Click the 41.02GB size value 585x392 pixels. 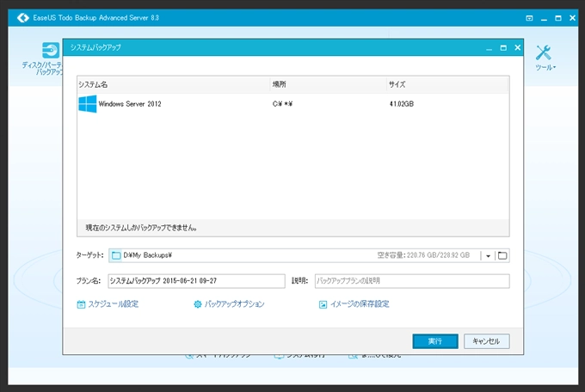(402, 104)
